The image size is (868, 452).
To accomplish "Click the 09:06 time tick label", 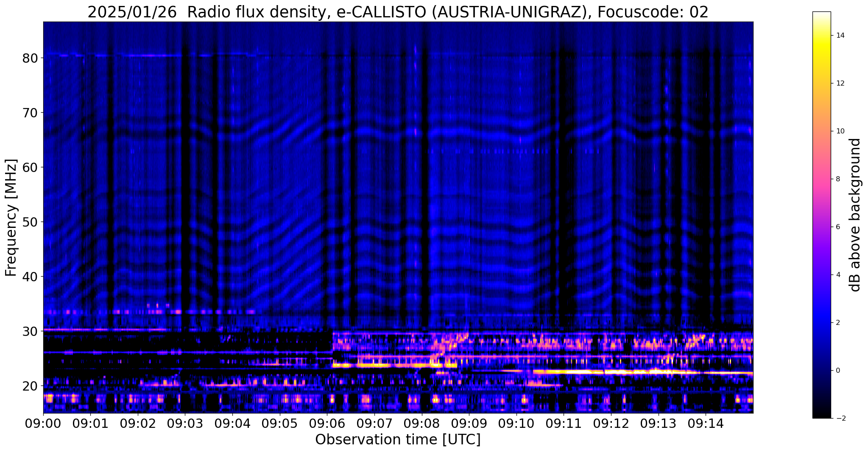I will (x=327, y=423).
